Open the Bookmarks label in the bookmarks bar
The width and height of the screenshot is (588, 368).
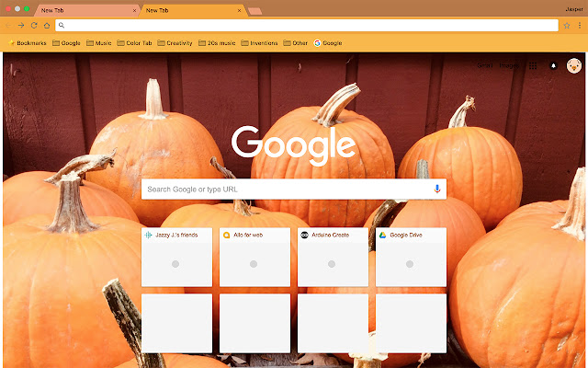pyautogui.click(x=31, y=43)
